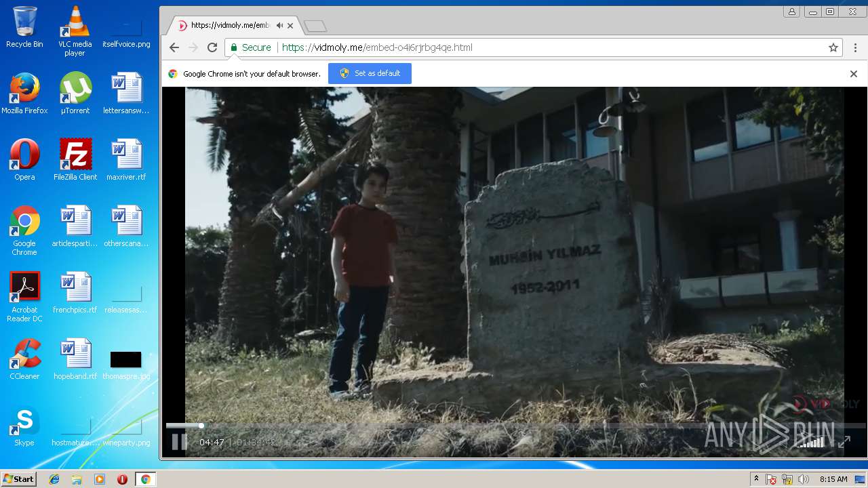Viewport: 868px width, 488px height.
Task: Open the Windows Start menu
Action: (x=18, y=479)
